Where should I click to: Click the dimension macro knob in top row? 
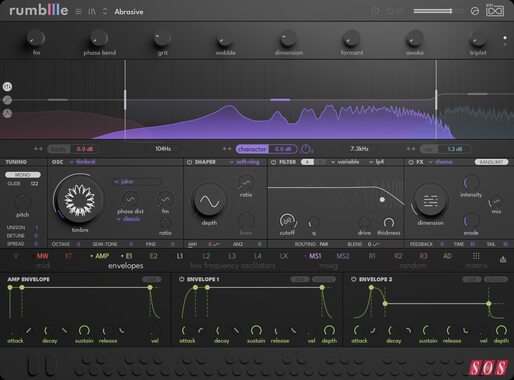tap(288, 39)
